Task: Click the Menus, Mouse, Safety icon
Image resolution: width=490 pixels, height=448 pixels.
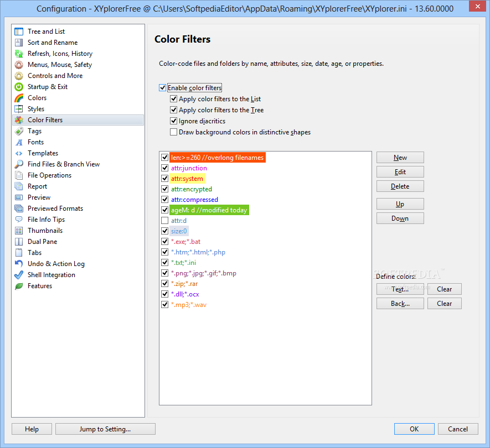Action: pyautogui.click(x=19, y=65)
